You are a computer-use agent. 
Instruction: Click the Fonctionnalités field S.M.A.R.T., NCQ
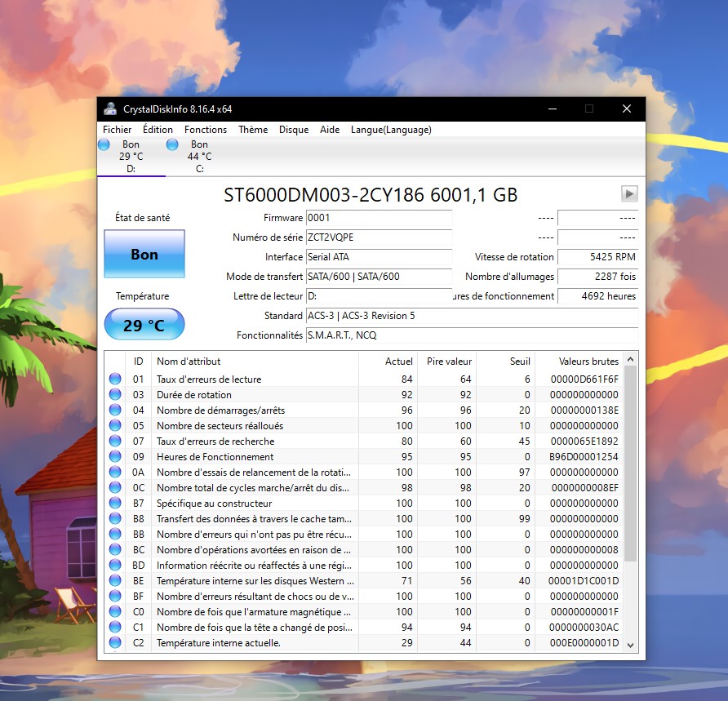[x=472, y=335]
